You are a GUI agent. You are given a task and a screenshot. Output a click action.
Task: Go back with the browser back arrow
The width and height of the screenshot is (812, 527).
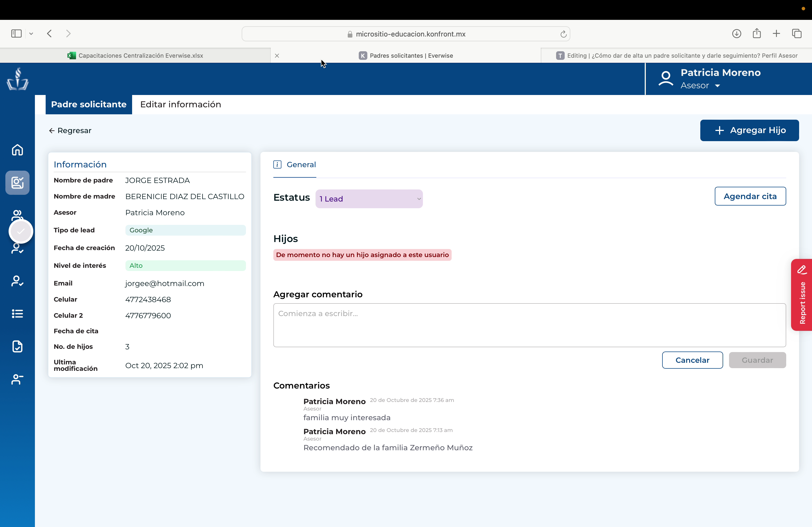(x=49, y=33)
